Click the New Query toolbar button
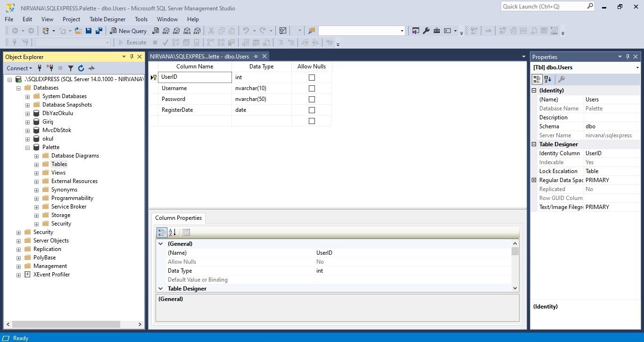644x342 pixels. [x=128, y=31]
